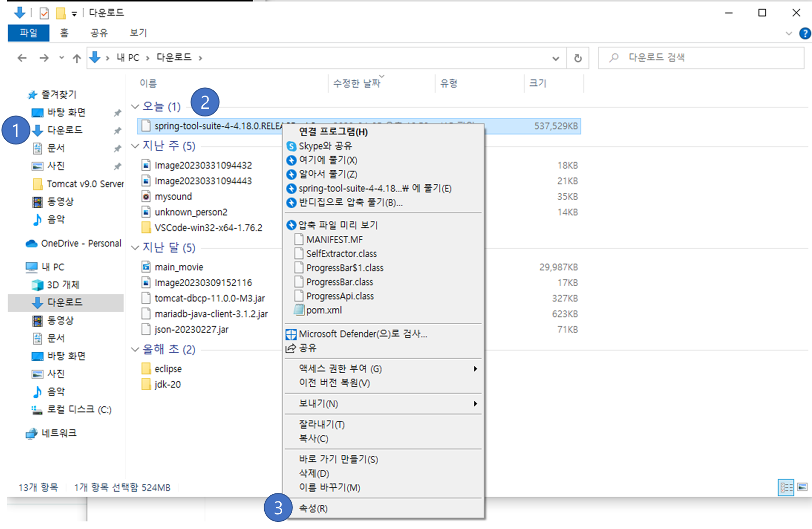Choose Microsoft Defender(으)로 검사... item
The height and width of the screenshot is (529, 812).
(383, 334)
